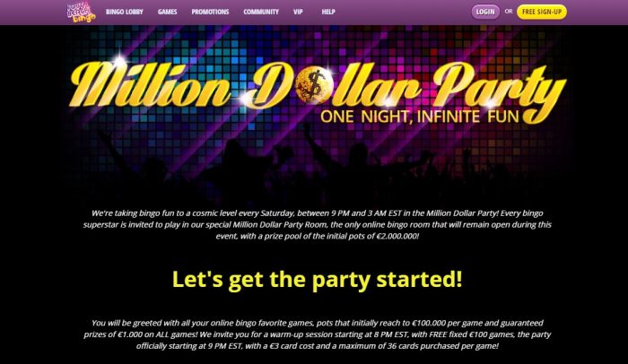Image resolution: width=628 pixels, height=364 pixels.
Task: Open the Help menu item
Action: (x=328, y=12)
